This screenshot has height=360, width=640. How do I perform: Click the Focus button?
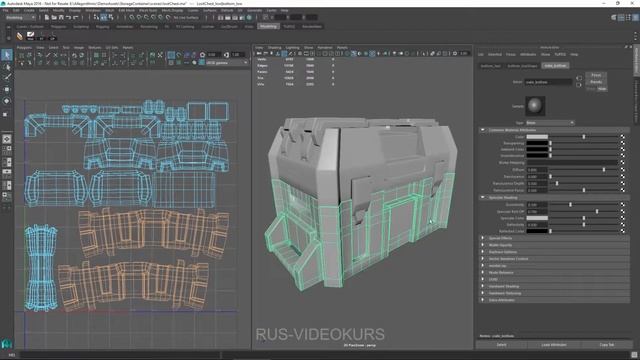tap(596, 75)
